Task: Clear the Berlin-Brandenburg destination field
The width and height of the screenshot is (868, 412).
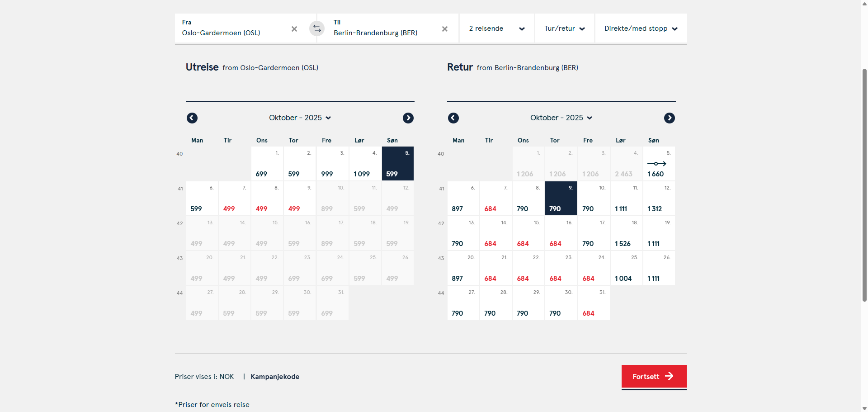Action: [x=445, y=29]
